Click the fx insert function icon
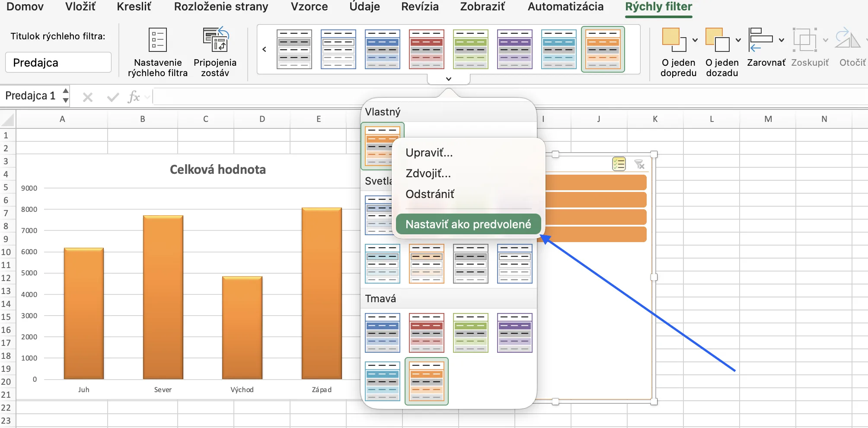Screen dimensions: 868x428 (134, 97)
